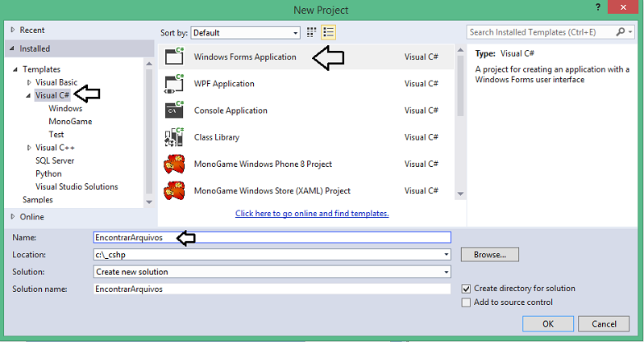Open the help question mark button
644x342 pixels.
point(596,8)
